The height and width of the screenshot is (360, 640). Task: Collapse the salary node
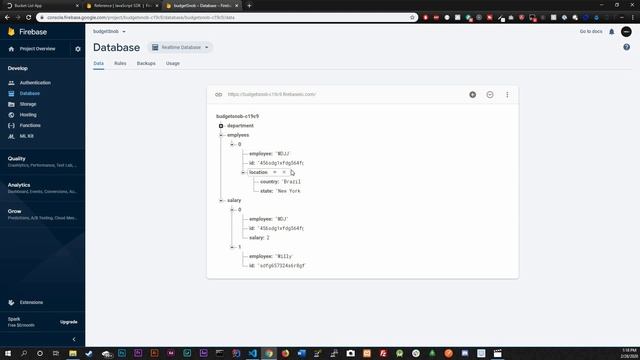(x=221, y=200)
